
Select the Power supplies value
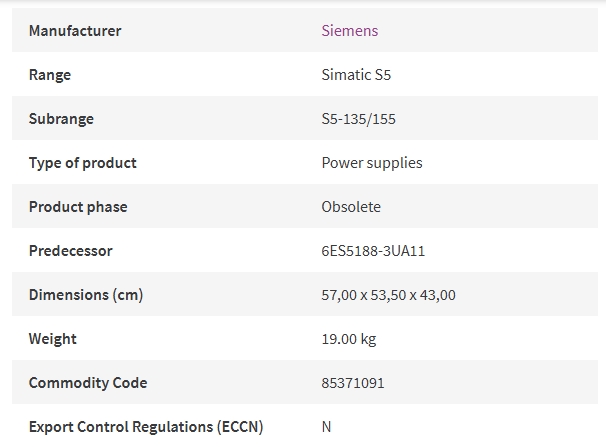[x=372, y=163]
